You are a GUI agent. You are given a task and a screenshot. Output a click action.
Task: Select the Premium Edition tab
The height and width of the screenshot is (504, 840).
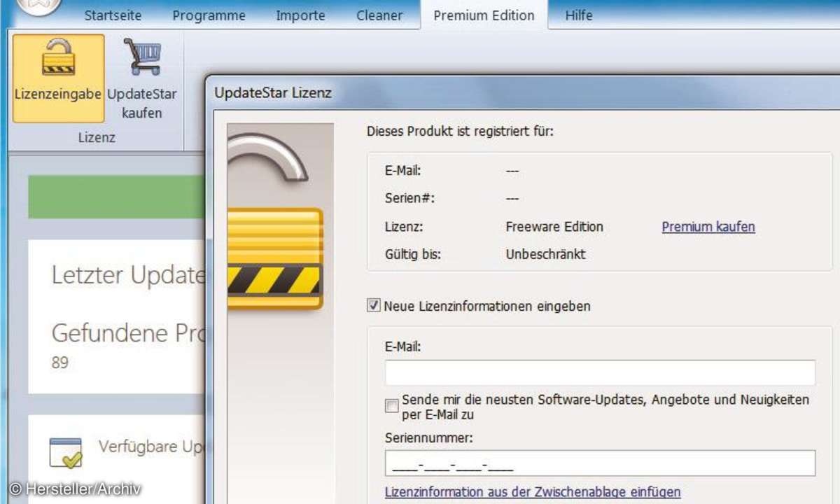[484, 15]
